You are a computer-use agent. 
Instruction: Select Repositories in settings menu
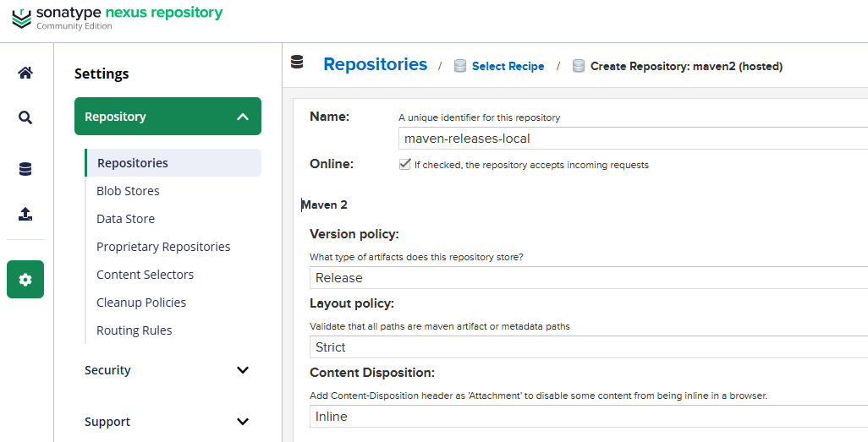point(173,162)
